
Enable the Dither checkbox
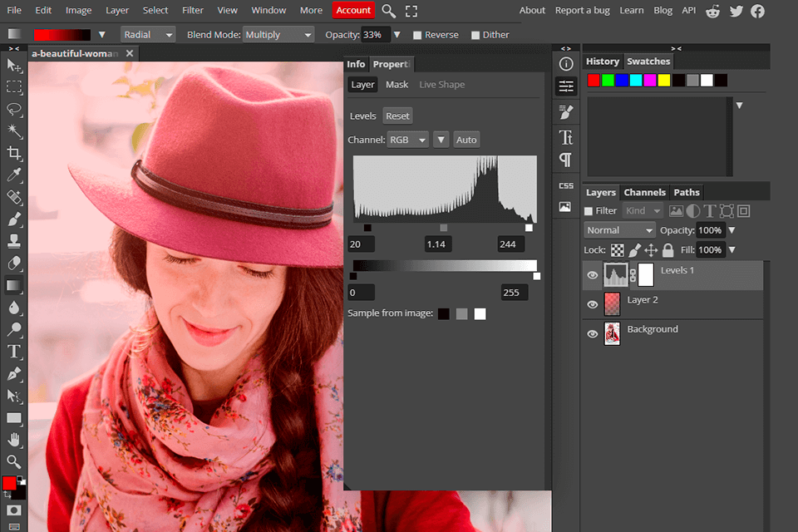(475, 36)
